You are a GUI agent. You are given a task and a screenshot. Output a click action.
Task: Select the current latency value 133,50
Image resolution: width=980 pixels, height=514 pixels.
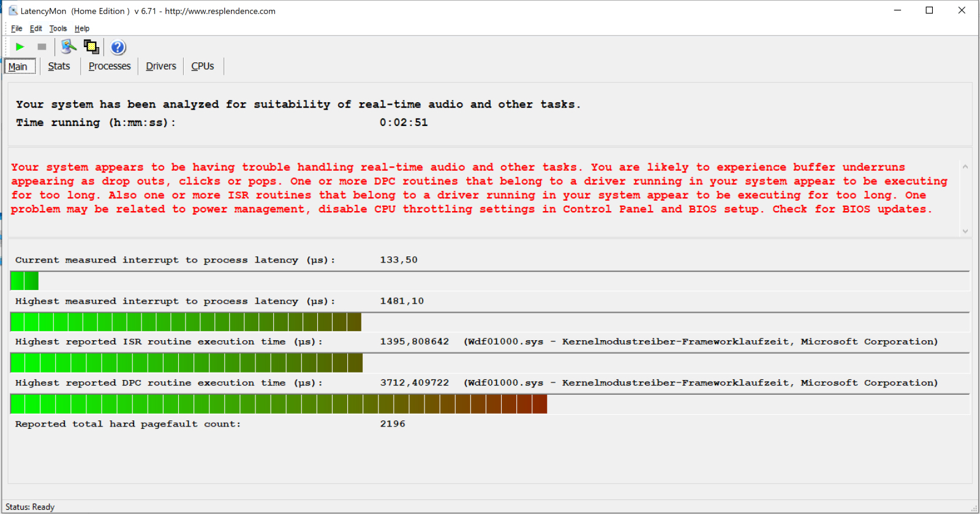click(399, 260)
